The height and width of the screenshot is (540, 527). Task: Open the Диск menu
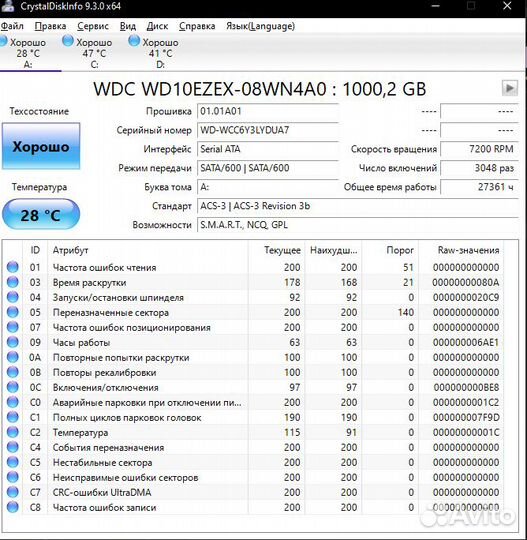(x=157, y=26)
